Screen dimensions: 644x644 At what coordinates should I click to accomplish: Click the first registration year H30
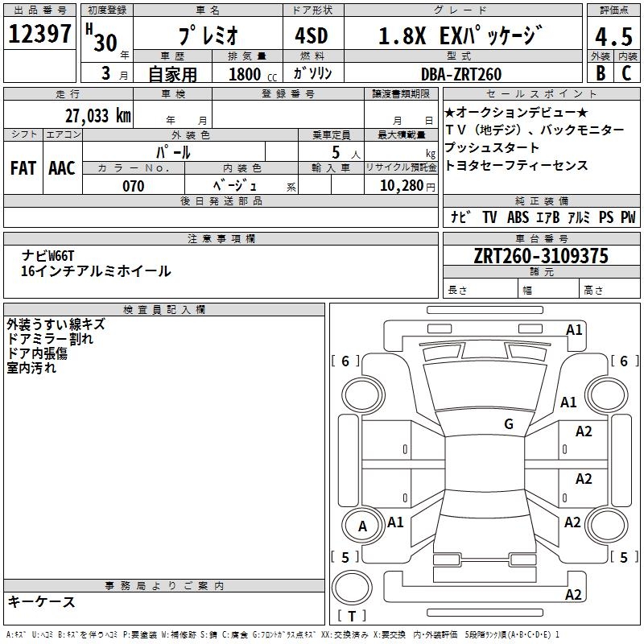101,38
